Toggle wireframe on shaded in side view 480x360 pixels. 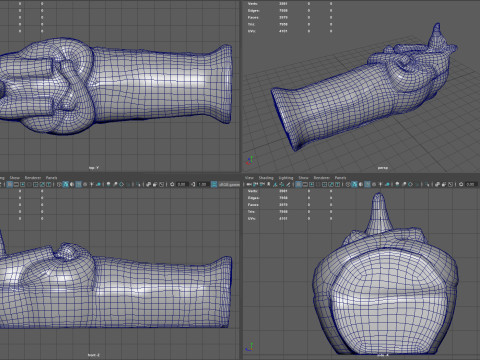tap(367, 184)
